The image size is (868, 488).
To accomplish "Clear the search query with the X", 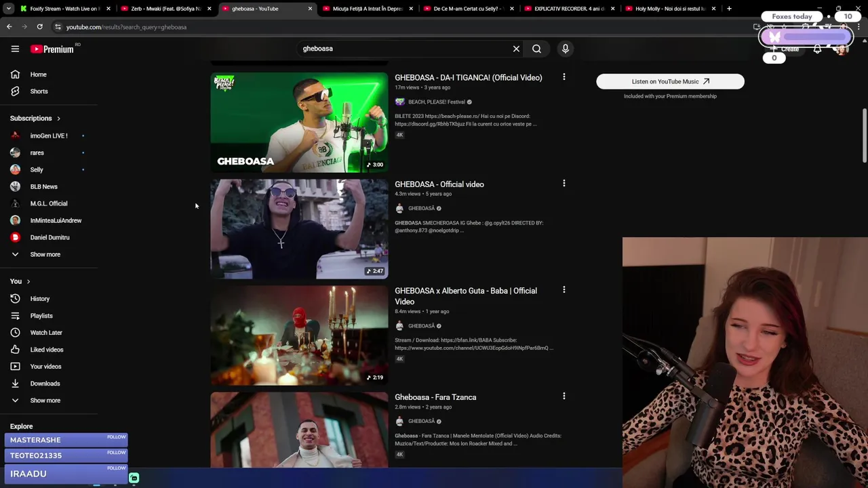I will point(516,49).
